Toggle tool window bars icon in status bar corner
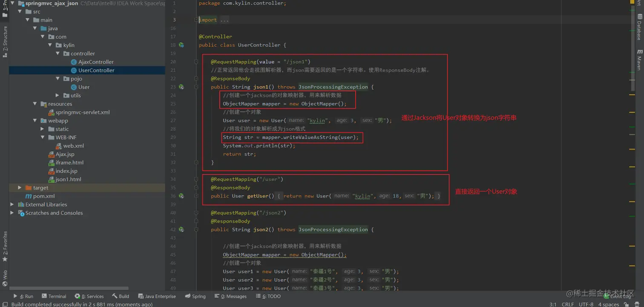 point(5,304)
